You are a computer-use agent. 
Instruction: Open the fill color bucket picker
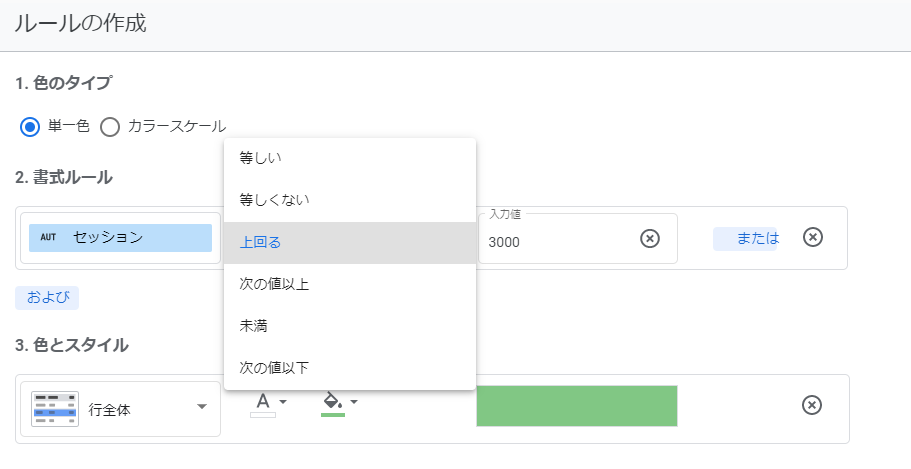pyautogui.click(x=338, y=403)
